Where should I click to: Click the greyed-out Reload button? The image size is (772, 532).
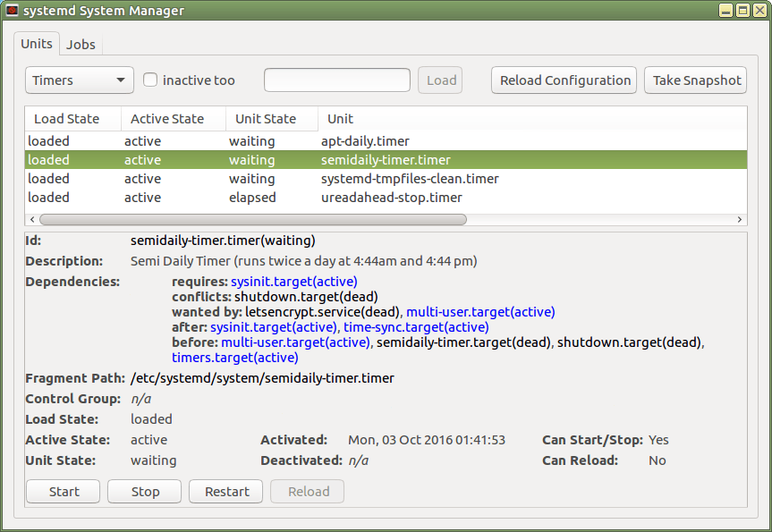coord(308,492)
